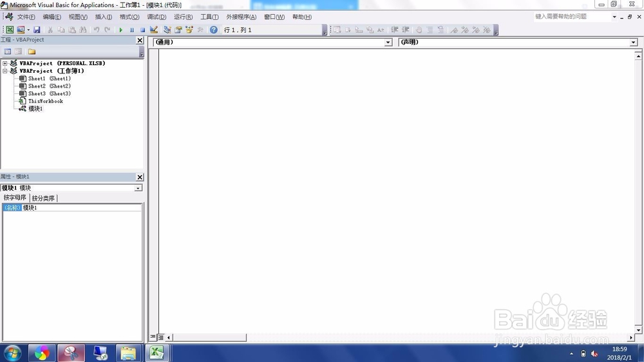Expand VBAProject (PERSONAL.XLSB) tree node
Viewport: 644px width, 362px height.
coord(5,63)
